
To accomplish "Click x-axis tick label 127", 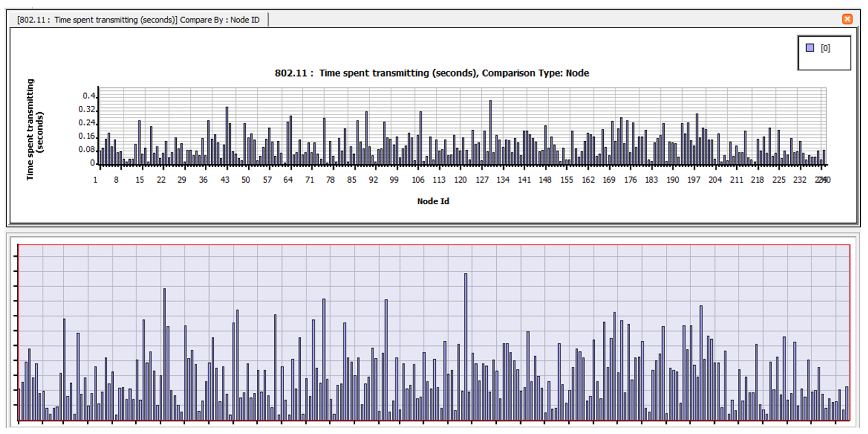I will click(482, 180).
